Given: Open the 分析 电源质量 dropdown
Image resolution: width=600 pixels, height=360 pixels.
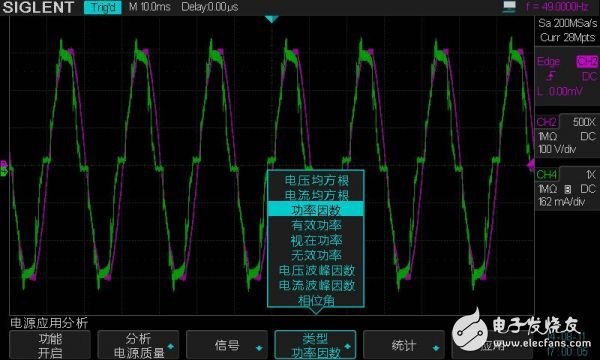Looking at the screenshot, I should pos(138,345).
